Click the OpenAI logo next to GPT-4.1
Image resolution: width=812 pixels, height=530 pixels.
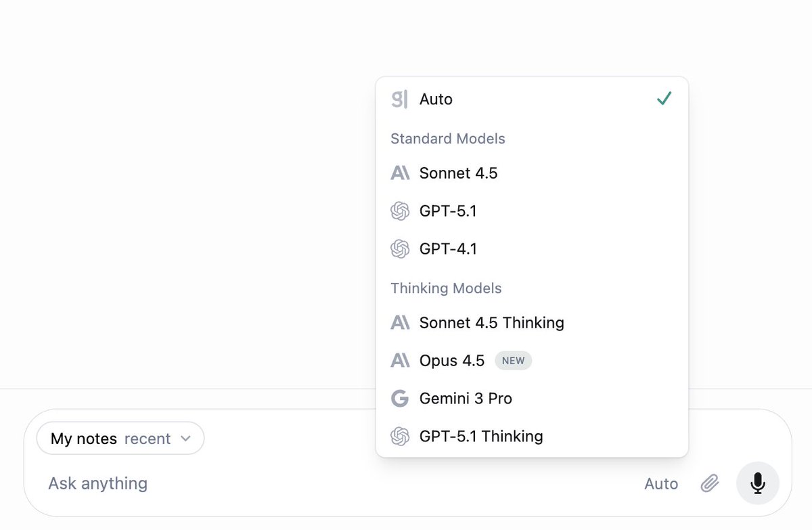(x=400, y=249)
